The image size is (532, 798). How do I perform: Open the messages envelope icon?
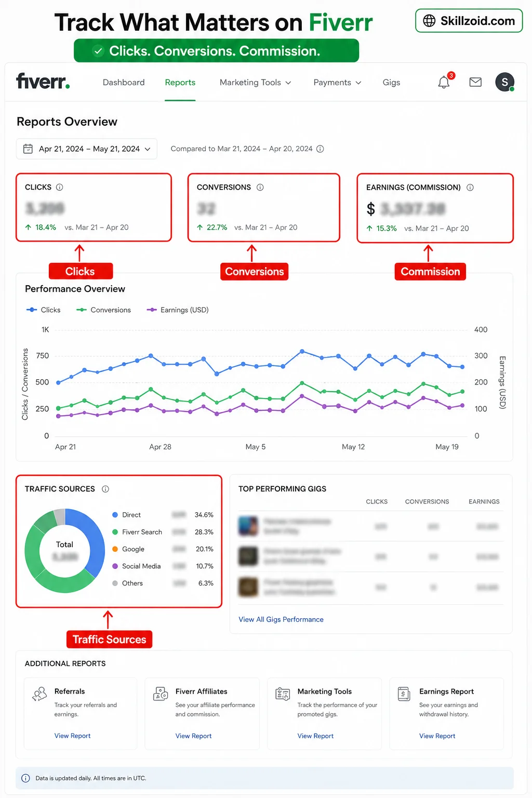pyautogui.click(x=475, y=82)
